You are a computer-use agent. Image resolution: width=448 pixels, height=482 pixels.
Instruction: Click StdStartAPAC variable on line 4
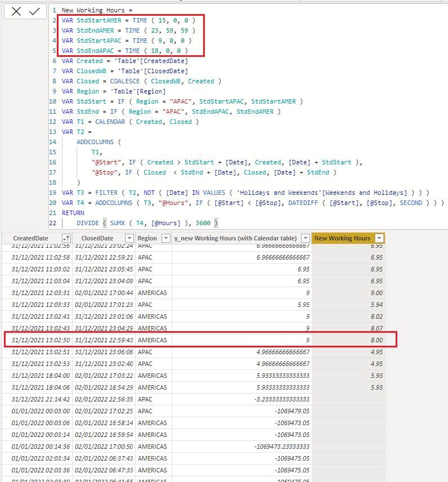tap(99, 41)
